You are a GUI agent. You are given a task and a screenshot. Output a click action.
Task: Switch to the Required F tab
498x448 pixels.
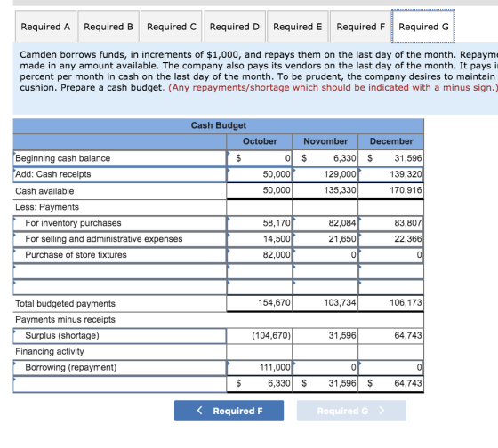[360, 27]
